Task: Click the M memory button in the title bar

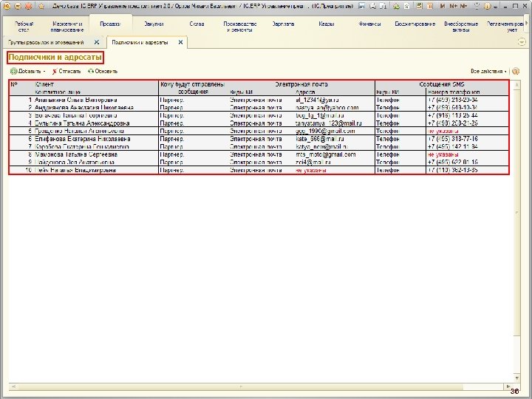Action: (442, 6)
